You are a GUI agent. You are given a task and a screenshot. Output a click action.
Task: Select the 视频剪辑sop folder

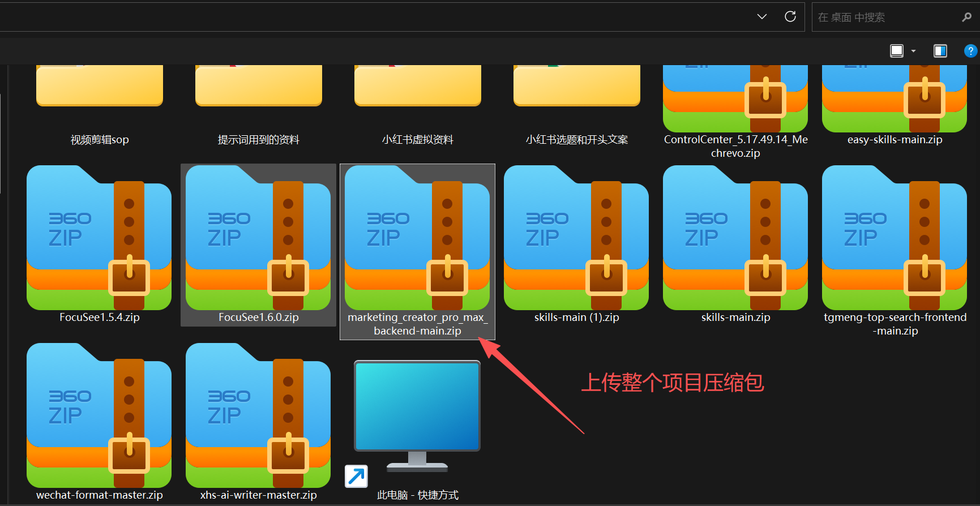(100, 91)
